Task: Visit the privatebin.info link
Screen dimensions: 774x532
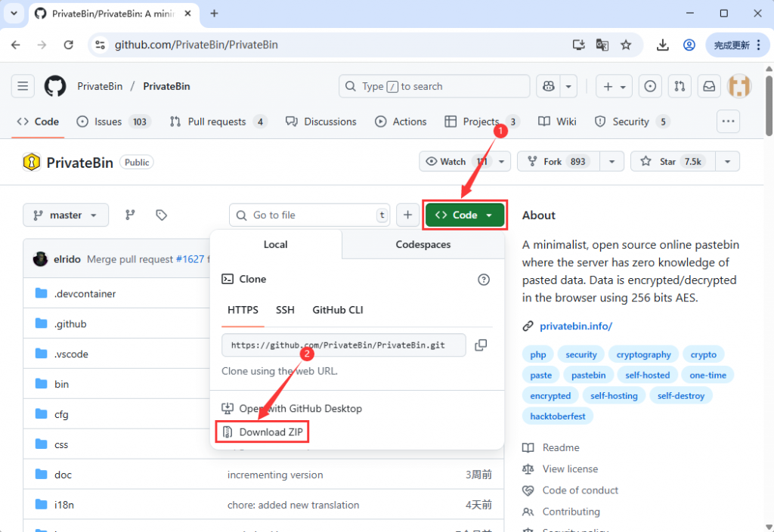Action: tap(576, 326)
